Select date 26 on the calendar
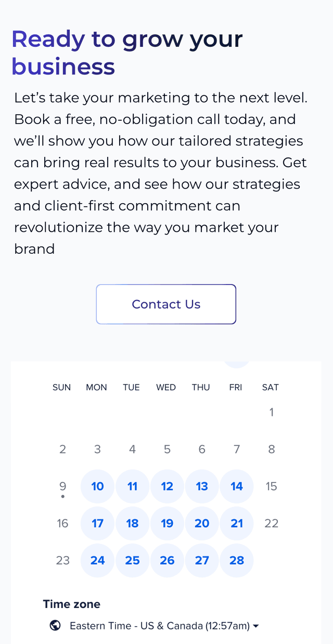 167,560
